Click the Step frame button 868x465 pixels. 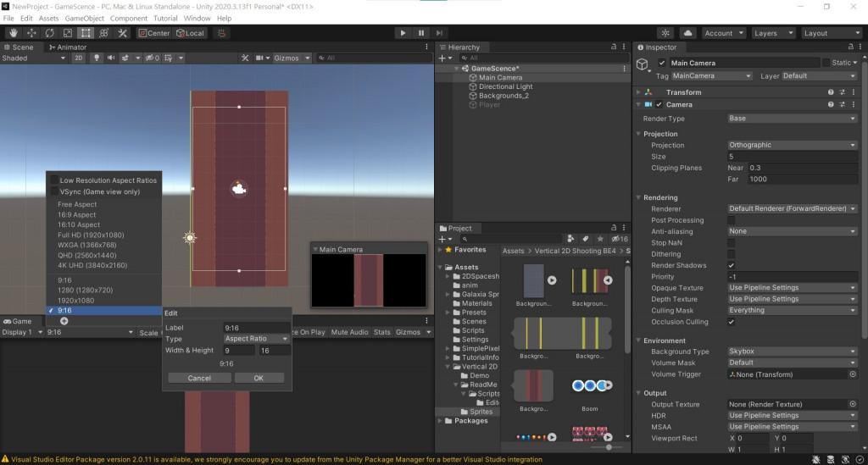click(440, 33)
